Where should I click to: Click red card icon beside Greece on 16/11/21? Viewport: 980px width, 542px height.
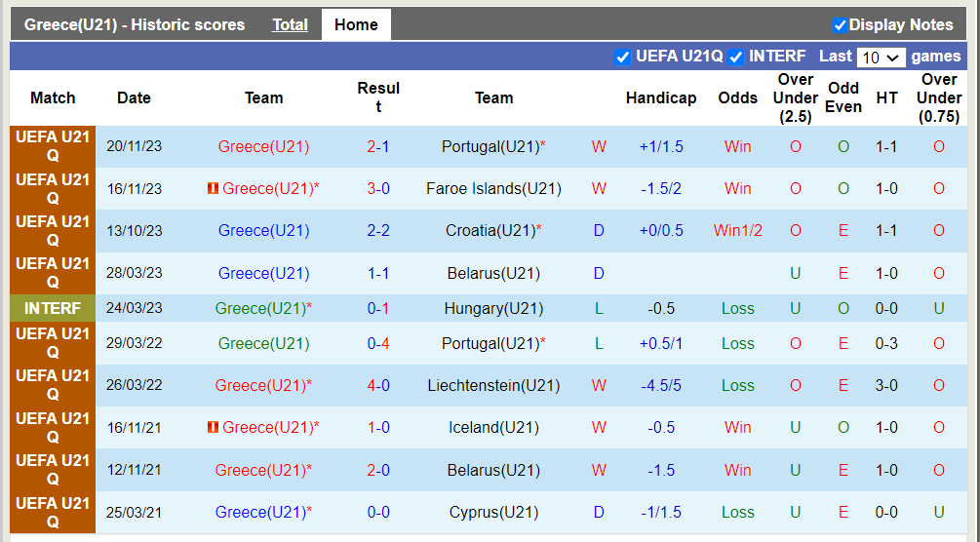pyautogui.click(x=213, y=428)
